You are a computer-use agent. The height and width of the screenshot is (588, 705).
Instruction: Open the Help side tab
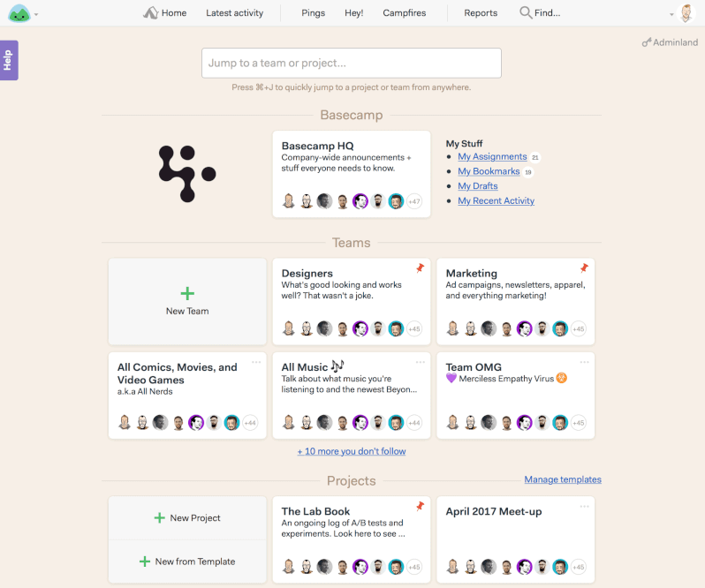[x=9, y=60]
